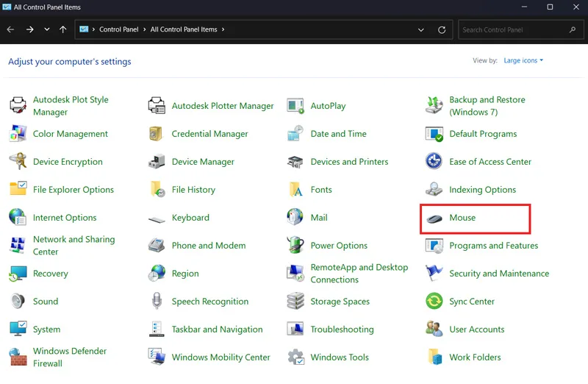
Task: Open the Windows Tools gear icon
Action: point(295,357)
